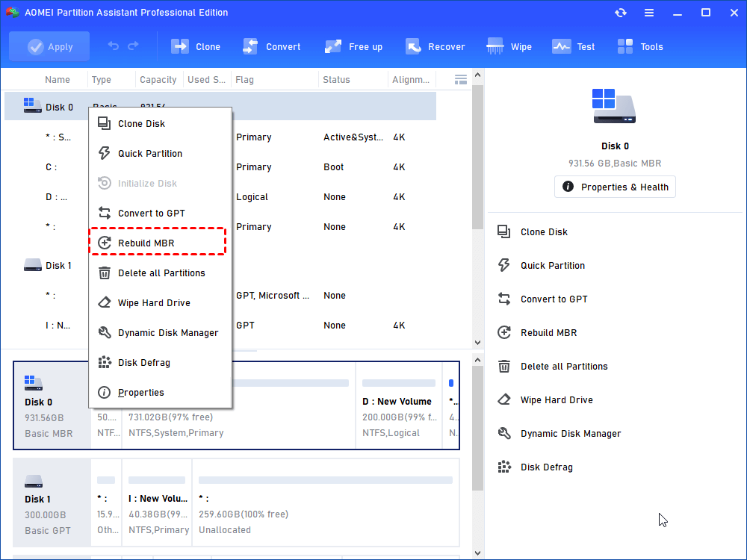The image size is (747, 560).
Task: Click the Name column header
Action: pyautogui.click(x=58, y=80)
